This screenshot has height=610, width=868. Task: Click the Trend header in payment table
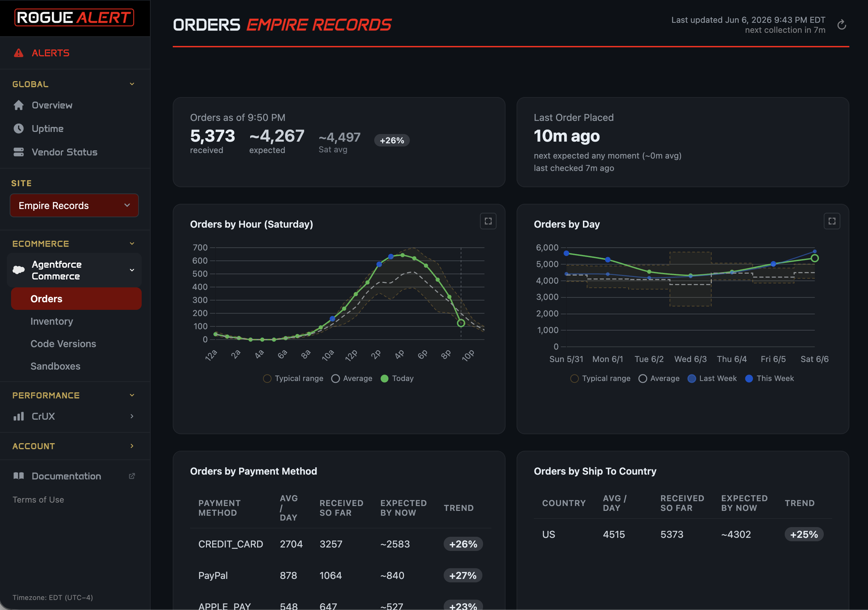click(x=459, y=508)
